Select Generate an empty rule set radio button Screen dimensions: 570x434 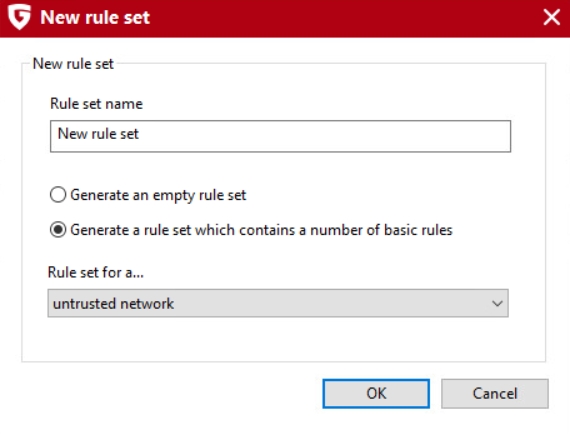pyautogui.click(x=58, y=195)
